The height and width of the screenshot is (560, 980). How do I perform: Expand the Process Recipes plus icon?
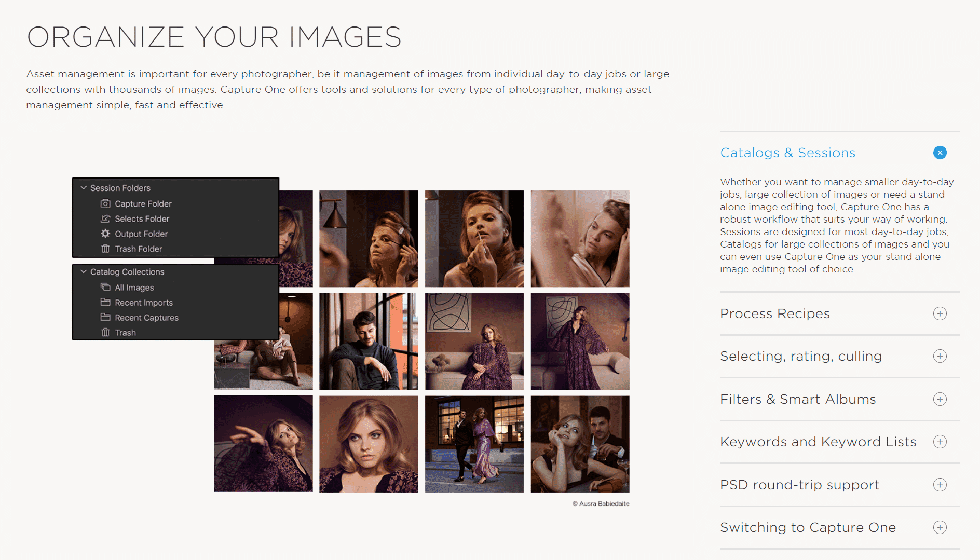(x=940, y=313)
